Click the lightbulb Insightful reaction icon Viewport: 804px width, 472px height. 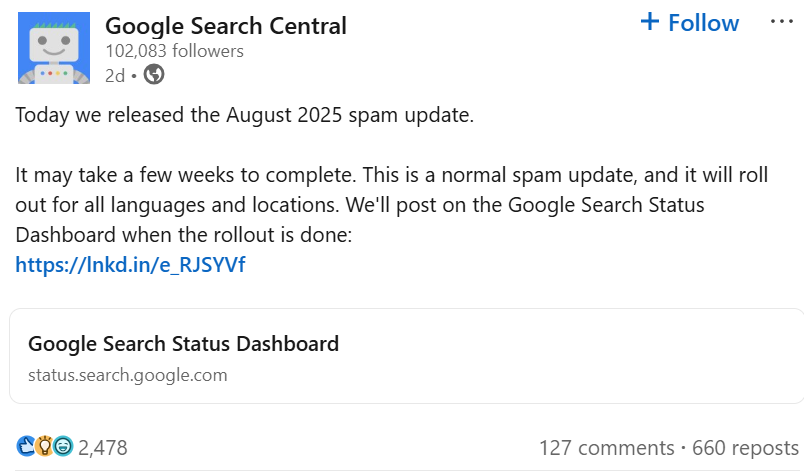(44, 447)
